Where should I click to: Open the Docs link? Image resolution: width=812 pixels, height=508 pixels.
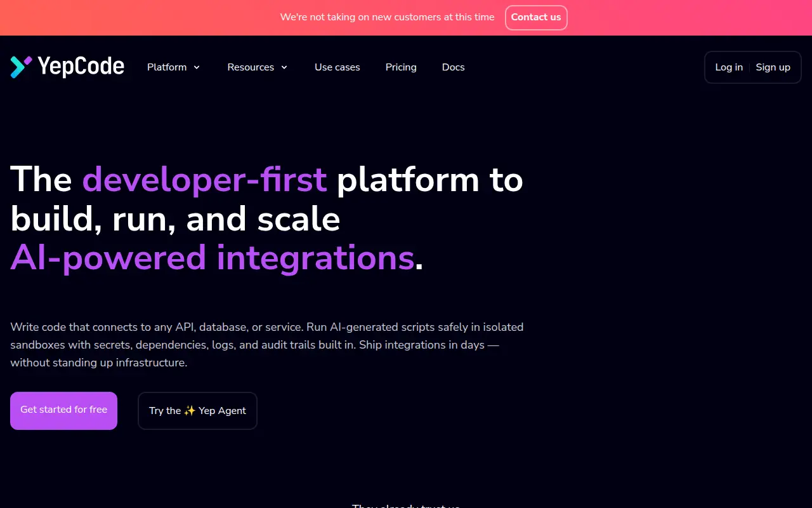tap(454, 67)
